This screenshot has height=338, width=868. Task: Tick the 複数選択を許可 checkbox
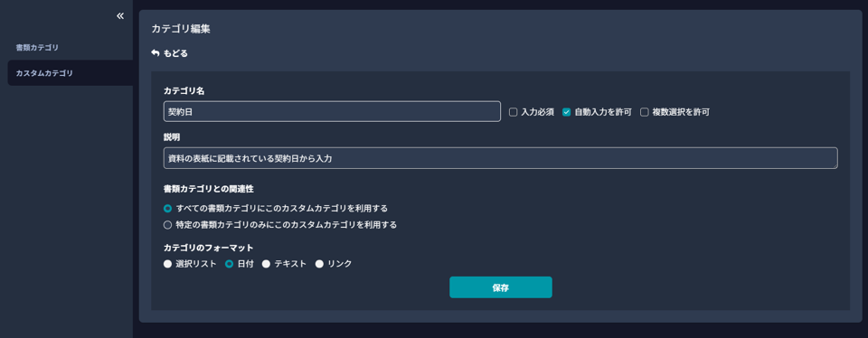645,112
